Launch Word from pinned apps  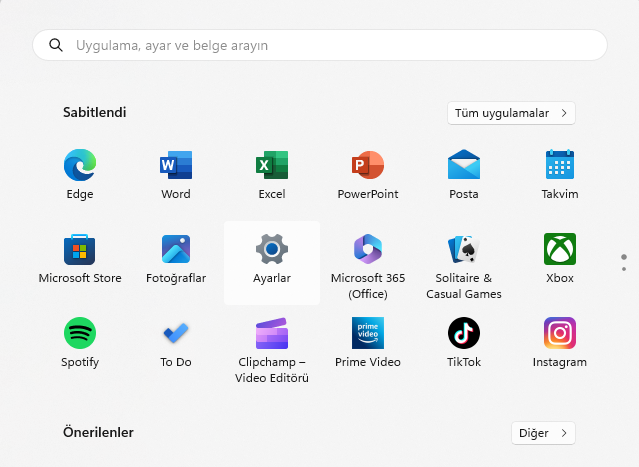point(176,174)
